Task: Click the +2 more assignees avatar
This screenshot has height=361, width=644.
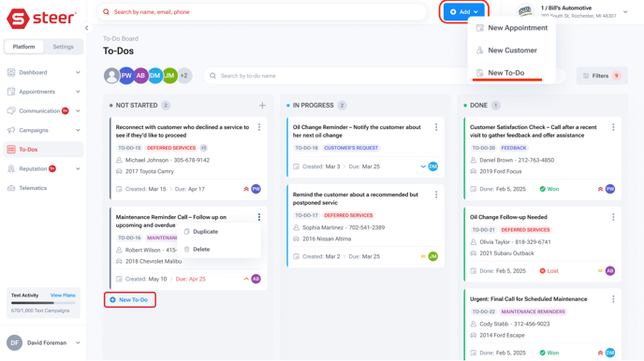Action: coord(184,76)
